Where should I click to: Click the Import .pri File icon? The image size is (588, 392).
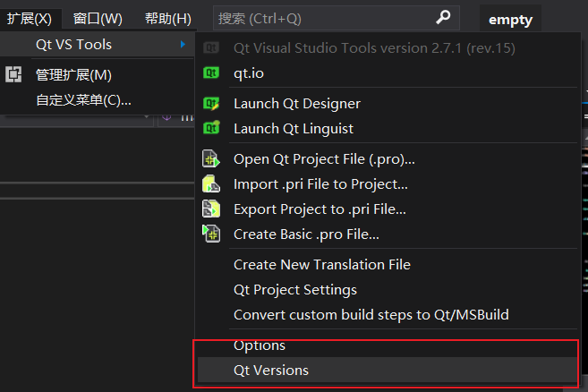tap(211, 183)
